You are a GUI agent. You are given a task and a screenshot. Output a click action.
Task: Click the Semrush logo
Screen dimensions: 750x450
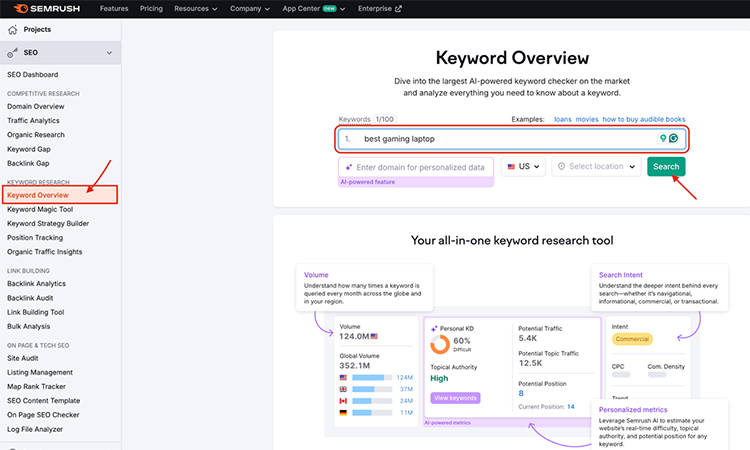point(46,9)
